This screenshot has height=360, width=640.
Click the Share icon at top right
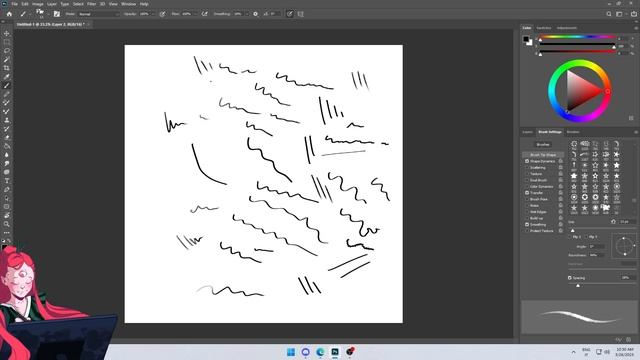634,14
